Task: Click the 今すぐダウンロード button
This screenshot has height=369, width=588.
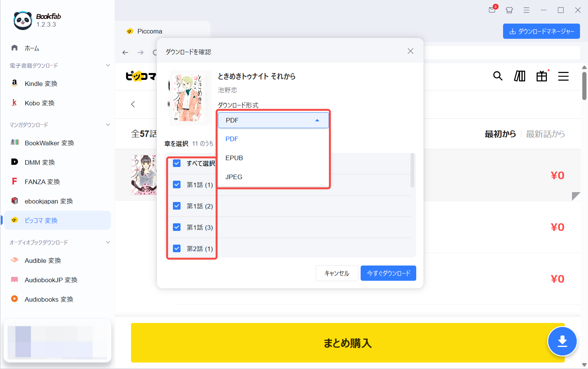Action: click(x=388, y=273)
